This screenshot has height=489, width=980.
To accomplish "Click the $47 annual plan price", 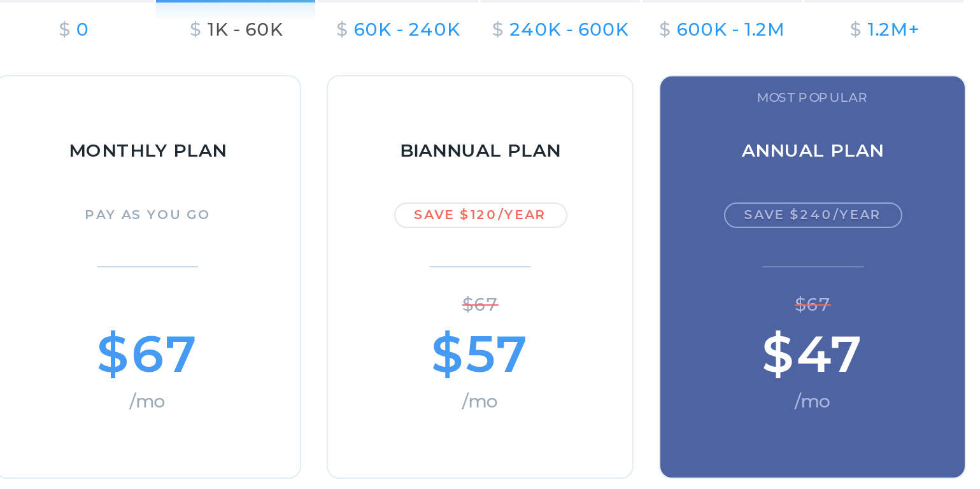I will tap(812, 354).
